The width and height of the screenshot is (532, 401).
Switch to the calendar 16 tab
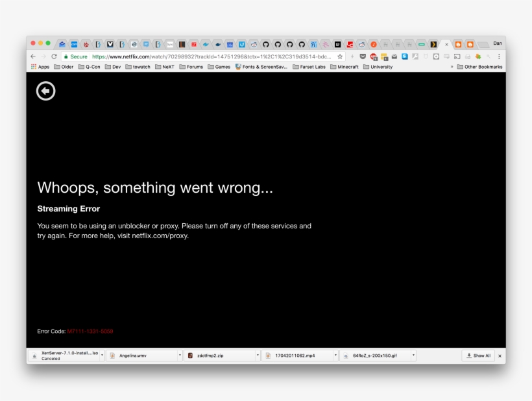click(x=230, y=44)
